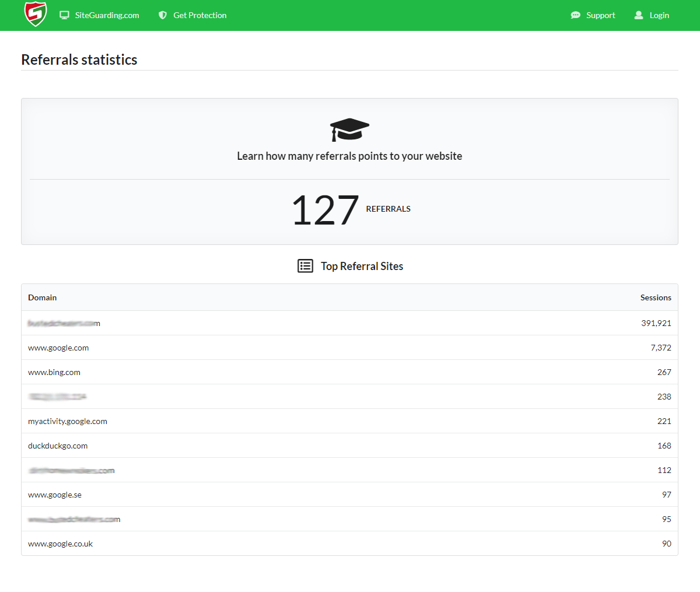The image size is (700, 592).
Task: Select the duckduckgo.com domain row
Action: 349,446
